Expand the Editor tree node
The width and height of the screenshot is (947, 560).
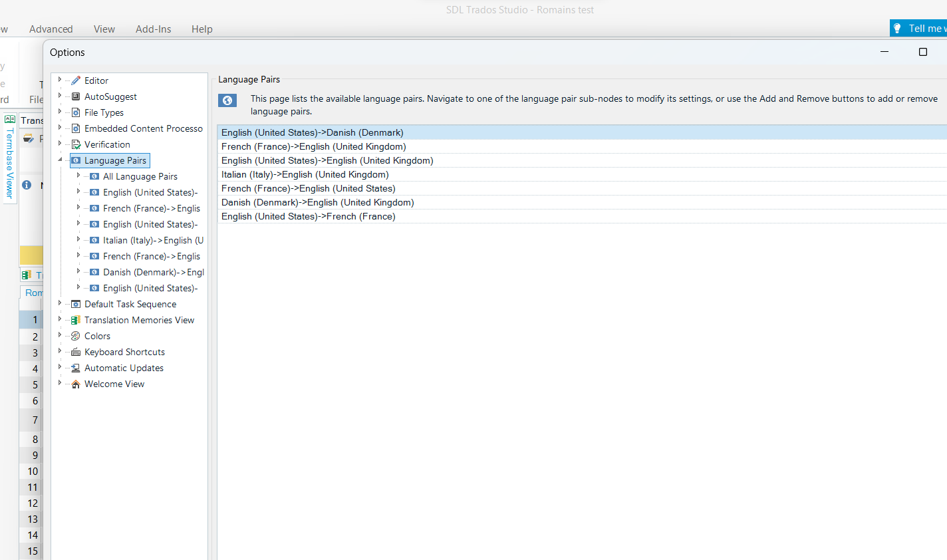pos(60,80)
